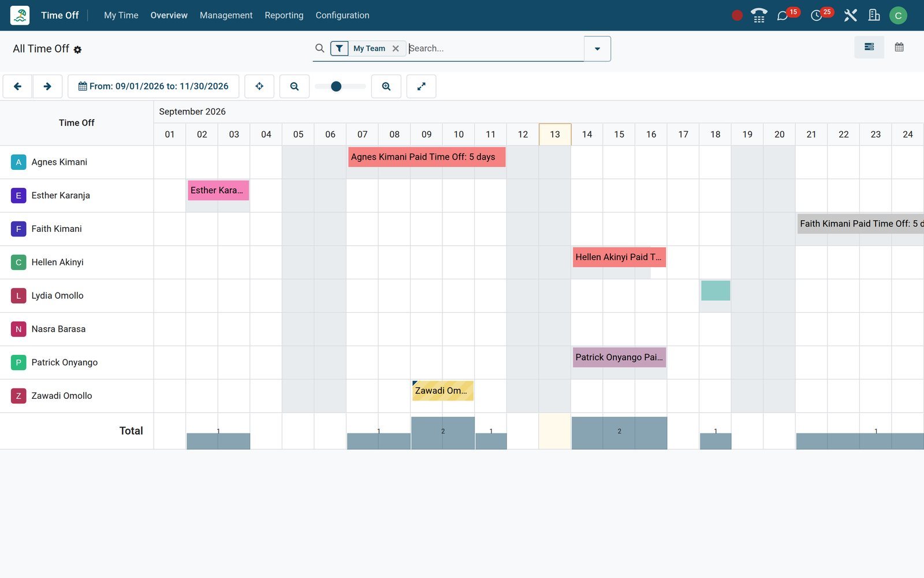Open the search options dropdown arrow
The width and height of the screenshot is (924, 578).
tap(597, 49)
